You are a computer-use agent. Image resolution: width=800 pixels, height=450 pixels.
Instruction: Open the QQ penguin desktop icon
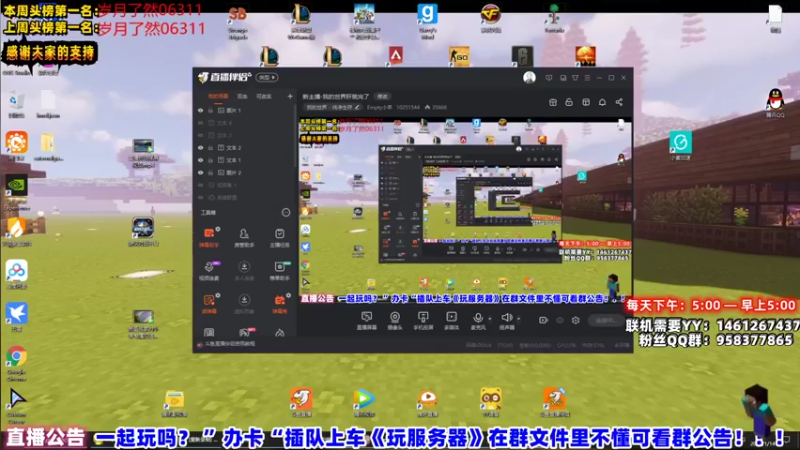775,103
